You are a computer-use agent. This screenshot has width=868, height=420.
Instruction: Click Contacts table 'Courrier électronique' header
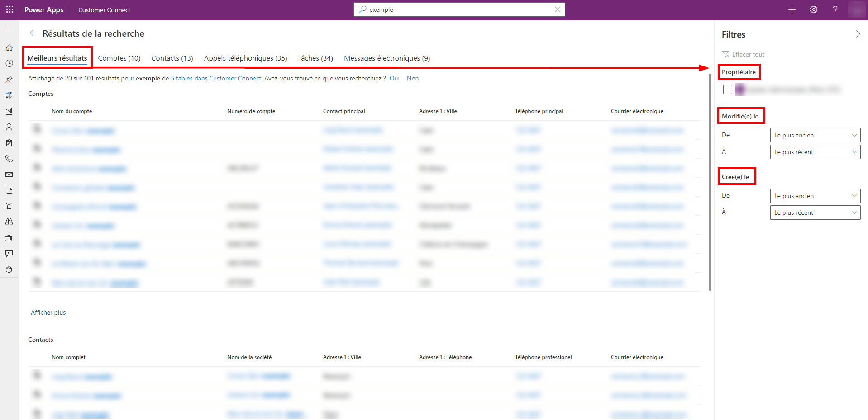(637, 357)
